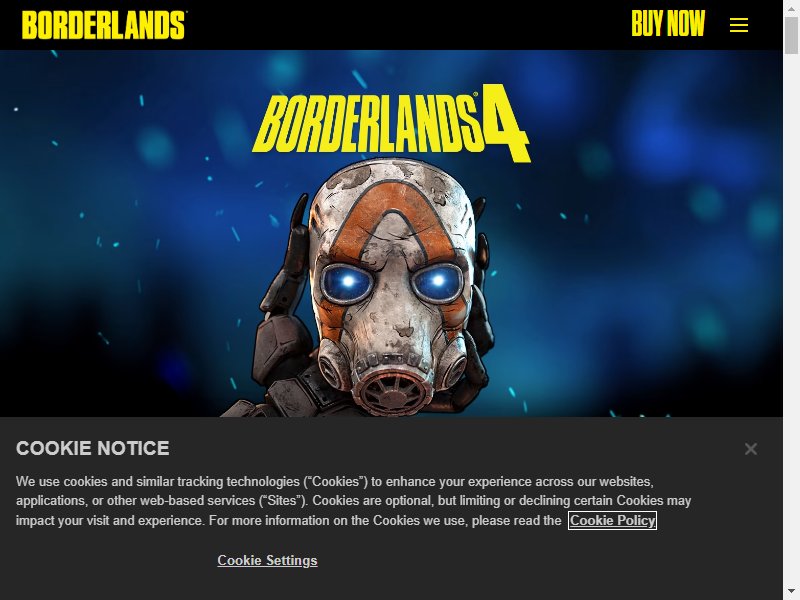Click the Borderlands logo in the header
This screenshot has height=600, width=800.
point(104,25)
